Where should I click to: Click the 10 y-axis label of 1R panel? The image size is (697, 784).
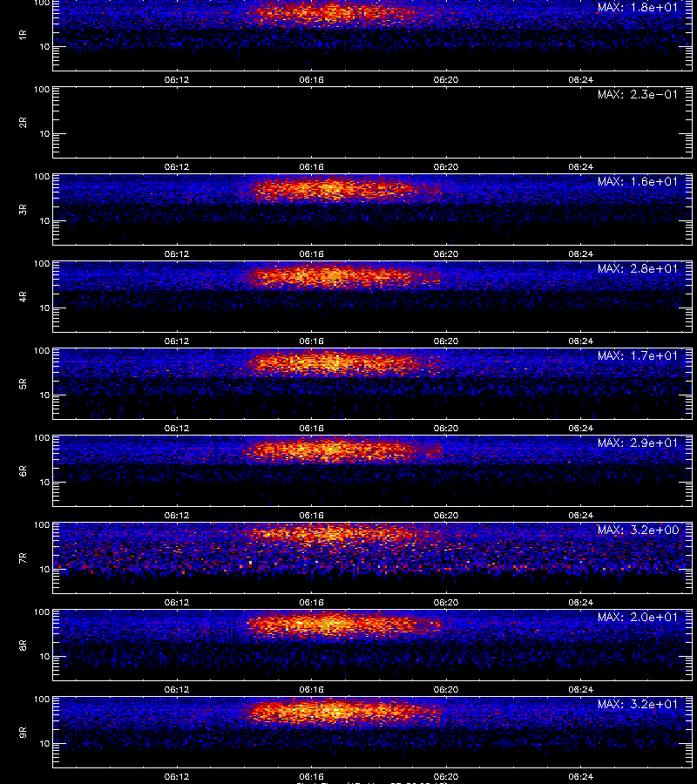(x=44, y=46)
